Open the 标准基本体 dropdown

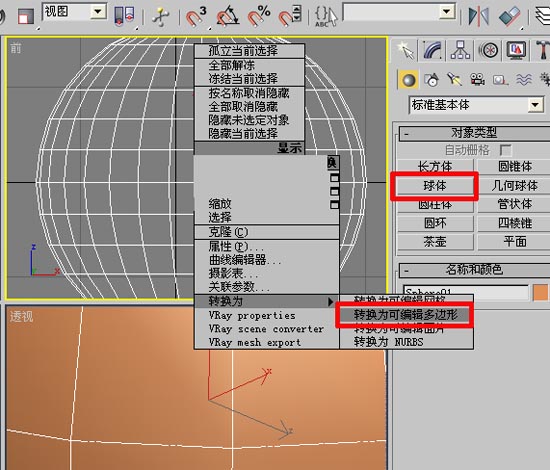(x=535, y=105)
